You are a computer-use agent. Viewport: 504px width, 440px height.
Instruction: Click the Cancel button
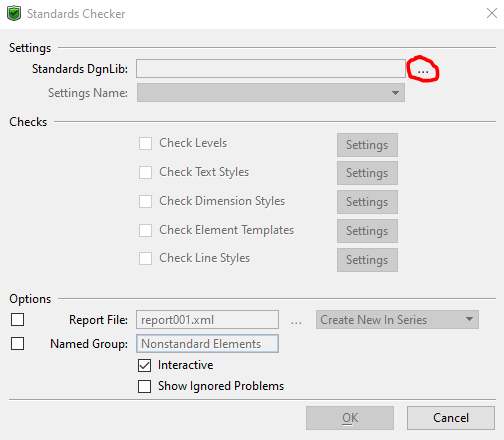click(x=451, y=418)
